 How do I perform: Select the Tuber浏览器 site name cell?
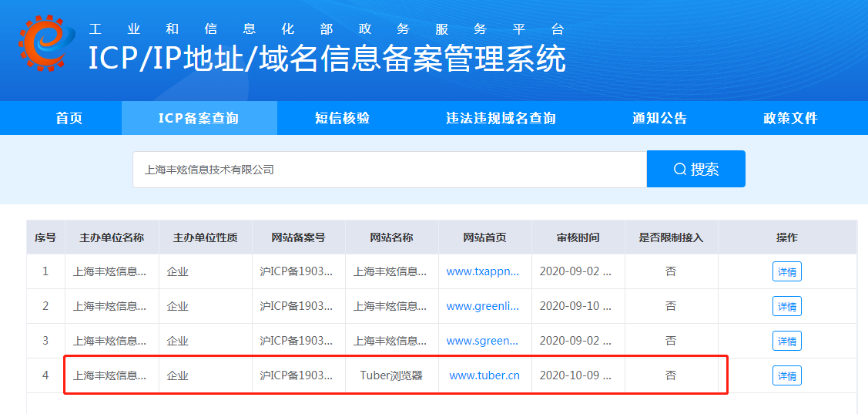(391, 375)
